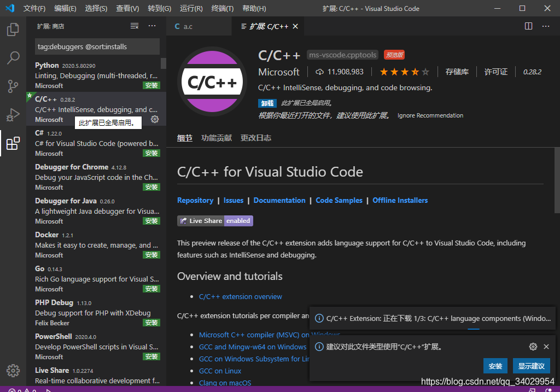
Task: Click 显示建议 button in notification
Action: click(532, 366)
